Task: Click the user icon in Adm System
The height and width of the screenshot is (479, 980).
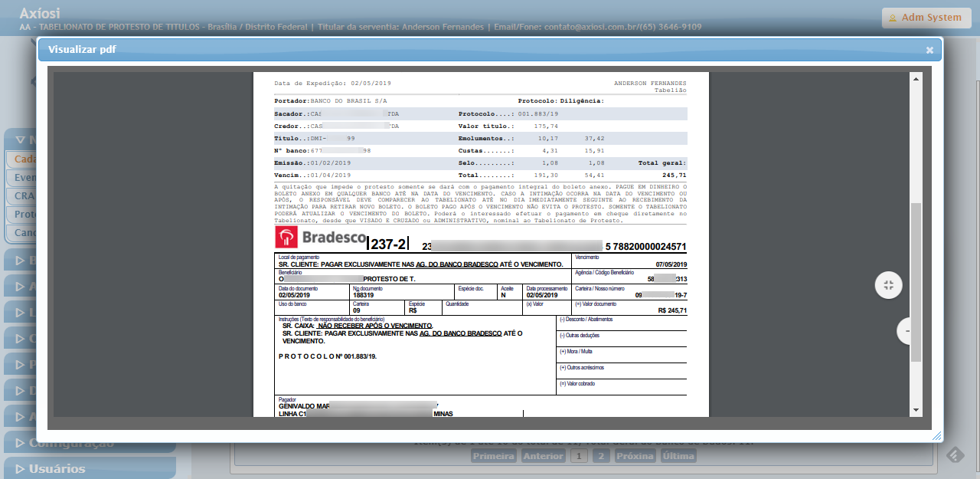Action: 892,18
